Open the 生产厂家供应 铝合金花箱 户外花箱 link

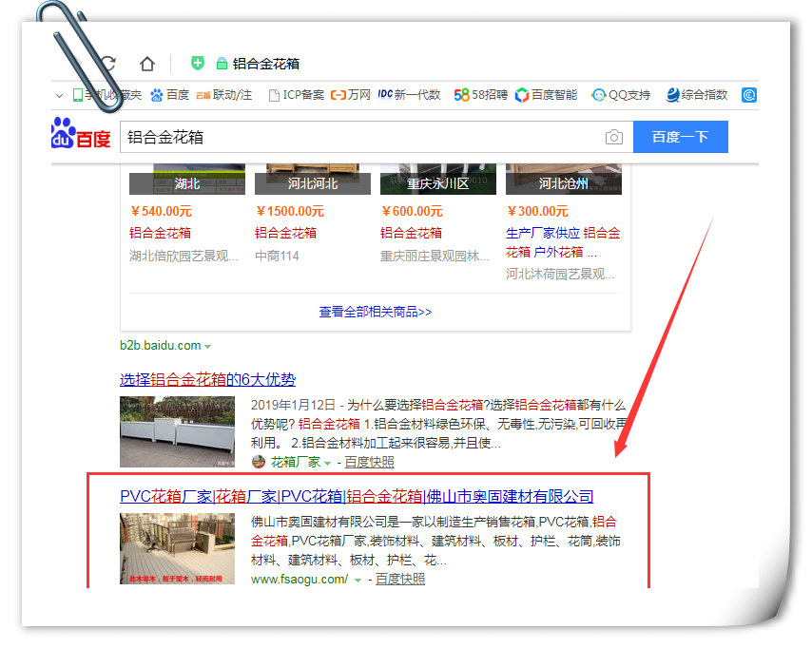tap(563, 242)
